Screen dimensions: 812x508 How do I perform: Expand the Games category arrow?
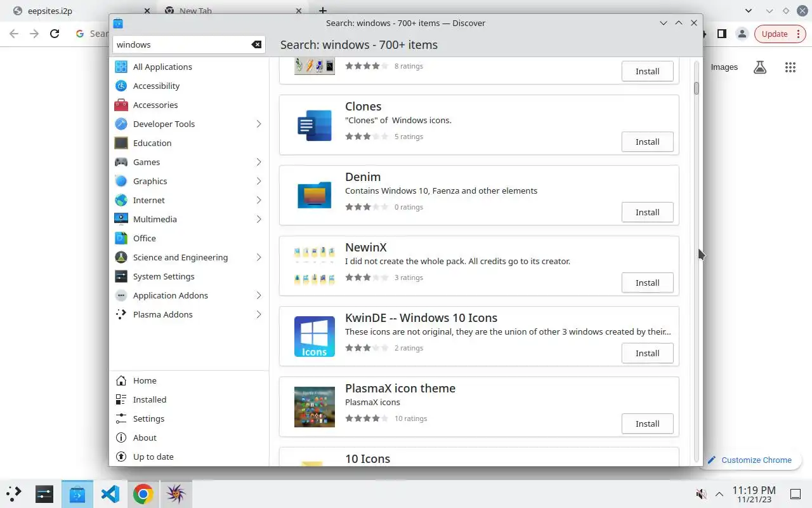(x=258, y=162)
